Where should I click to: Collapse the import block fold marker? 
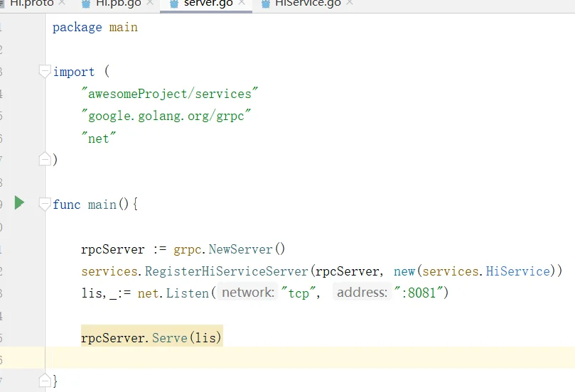click(45, 71)
